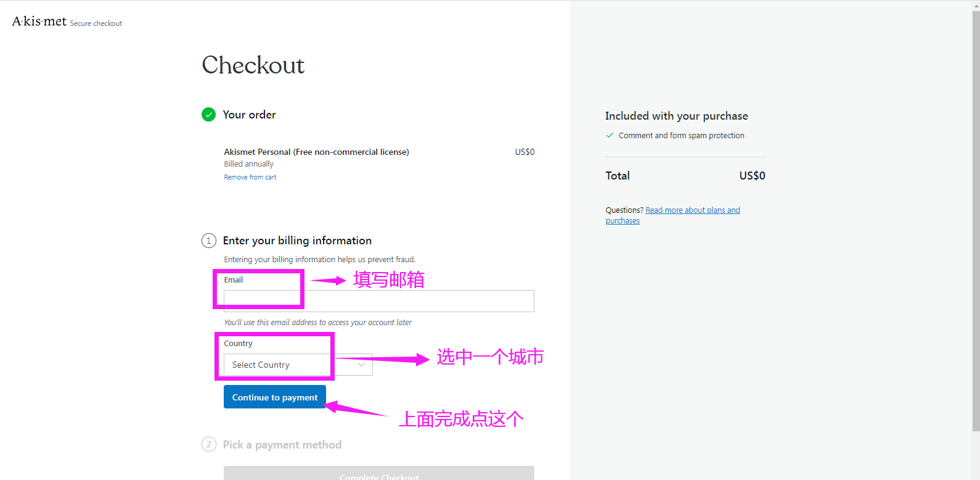Click the Checkout page title
This screenshot has height=480, width=980.
pyautogui.click(x=253, y=65)
